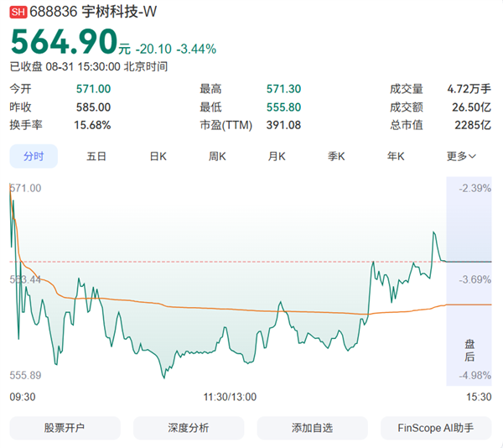
Task: Click the 总市值 2285亿 figure
Action: click(x=473, y=125)
